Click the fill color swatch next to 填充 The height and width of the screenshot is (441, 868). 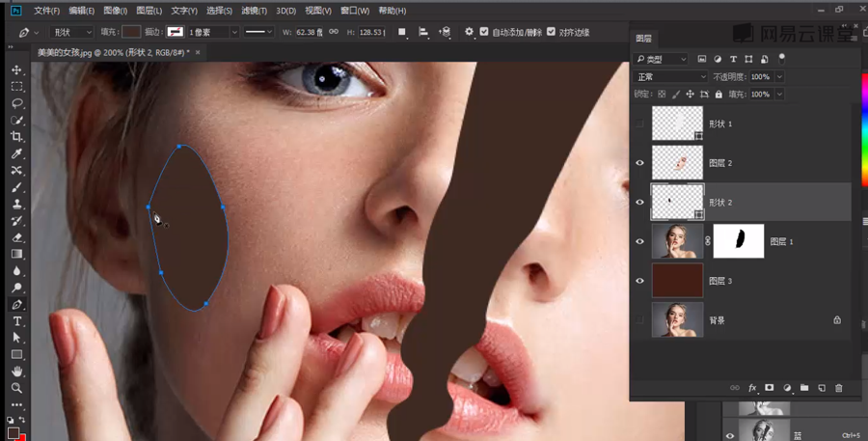point(131,32)
